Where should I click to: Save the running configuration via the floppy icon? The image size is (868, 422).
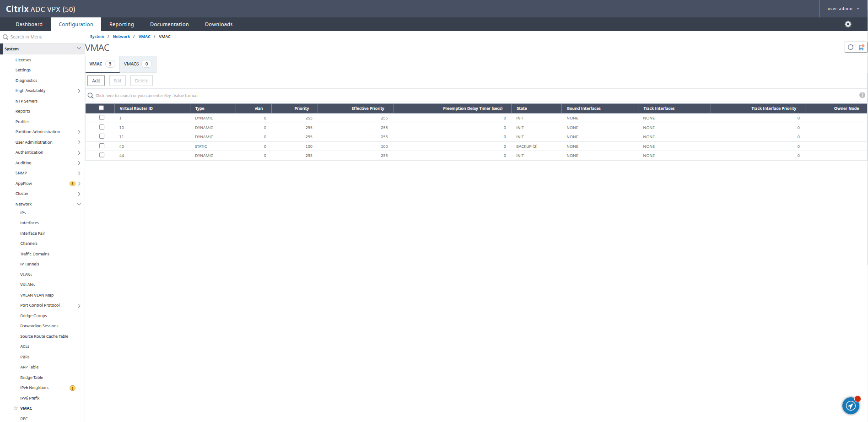pos(861,47)
